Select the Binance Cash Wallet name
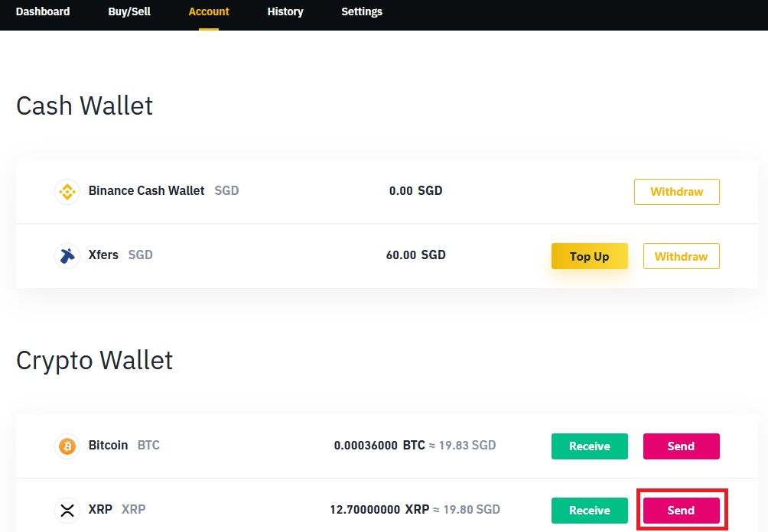The height and width of the screenshot is (532, 768). (146, 190)
